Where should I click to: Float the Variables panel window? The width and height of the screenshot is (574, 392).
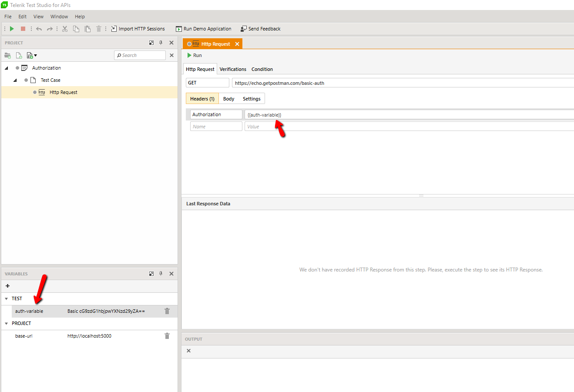tap(151, 274)
